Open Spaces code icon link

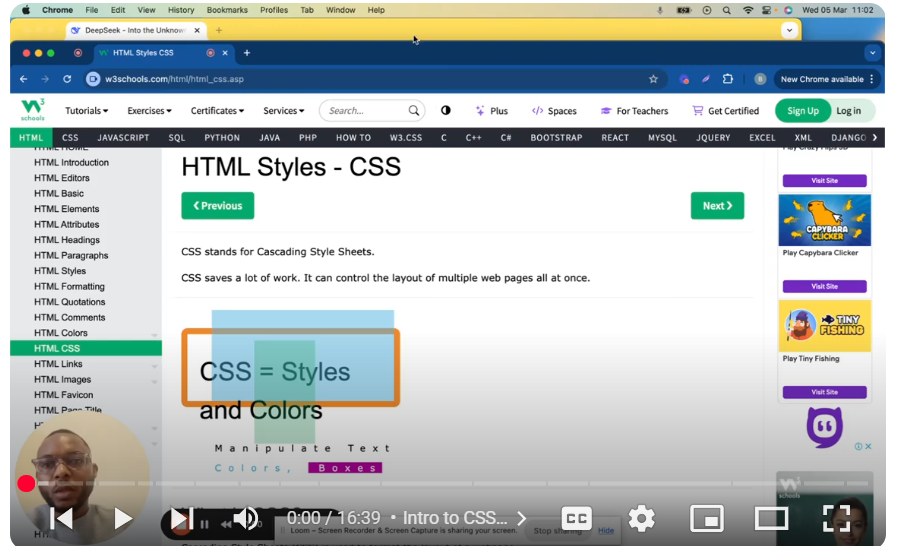554,111
